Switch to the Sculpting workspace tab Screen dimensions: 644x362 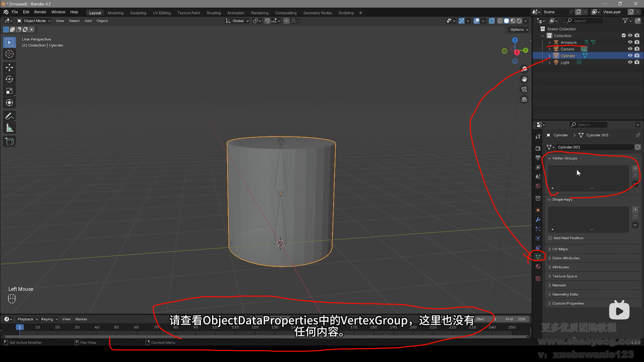point(138,13)
